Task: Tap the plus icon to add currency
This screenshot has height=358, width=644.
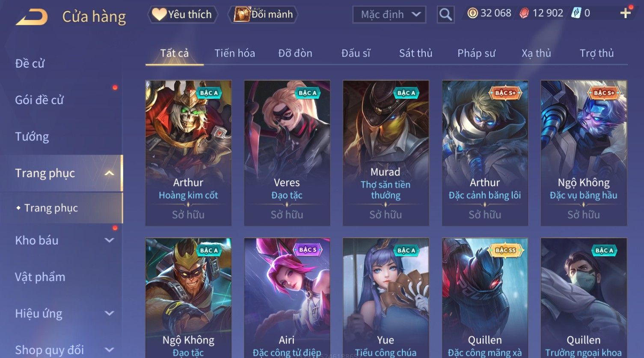Action: 625,13
